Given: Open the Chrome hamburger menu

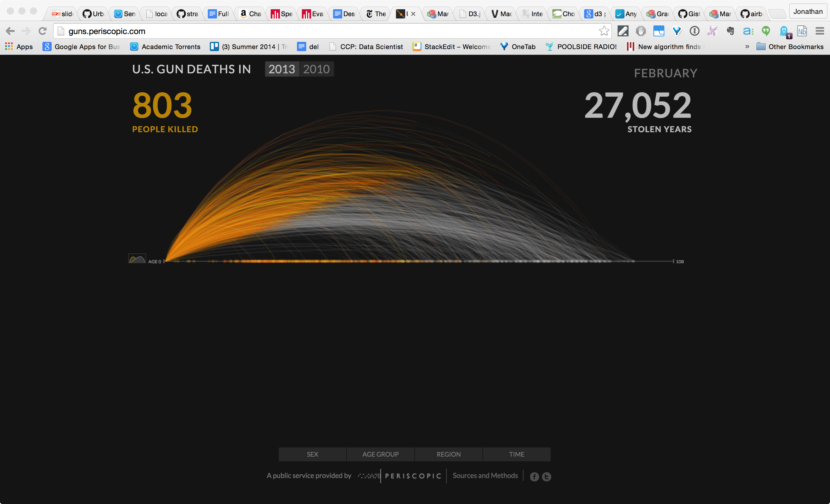Looking at the screenshot, I should tap(820, 31).
